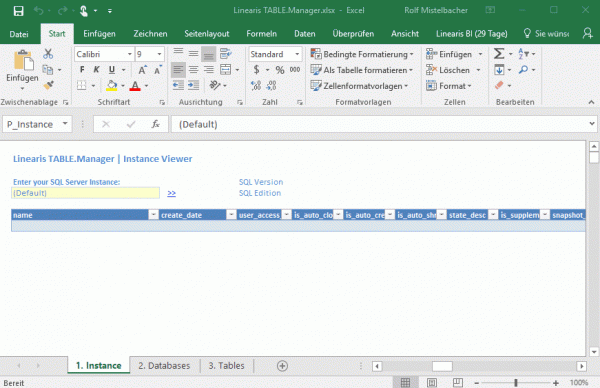Viewport: 600px width, 388px height.
Task: Redo the previous action
Action: (62, 11)
